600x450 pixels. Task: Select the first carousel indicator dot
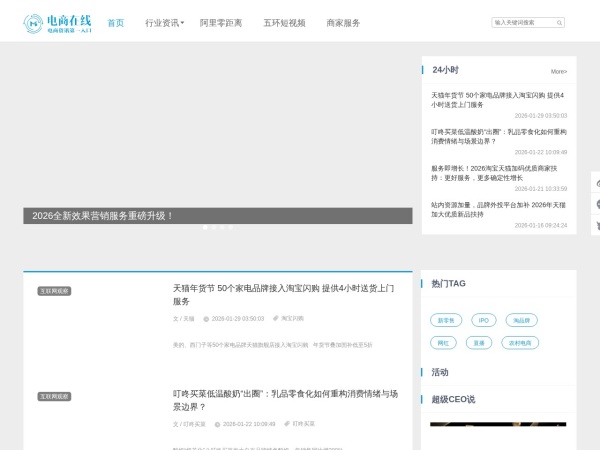point(205,227)
